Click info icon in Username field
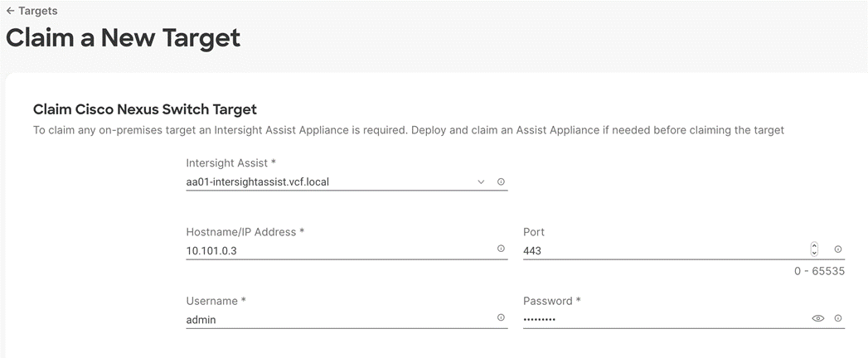The image size is (868, 358). click(x=501, y=317)
